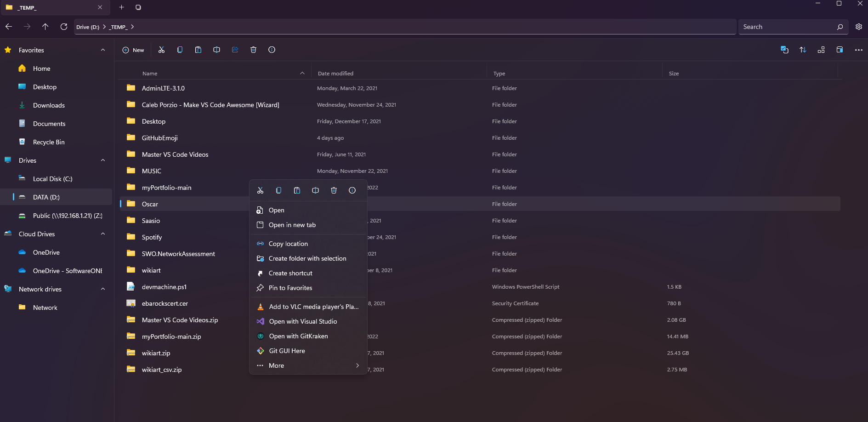The height and width of the screenshot is (422, 868).
Task: Click the Delete trash icon in the top toolbar
Action: pos(253,50)
